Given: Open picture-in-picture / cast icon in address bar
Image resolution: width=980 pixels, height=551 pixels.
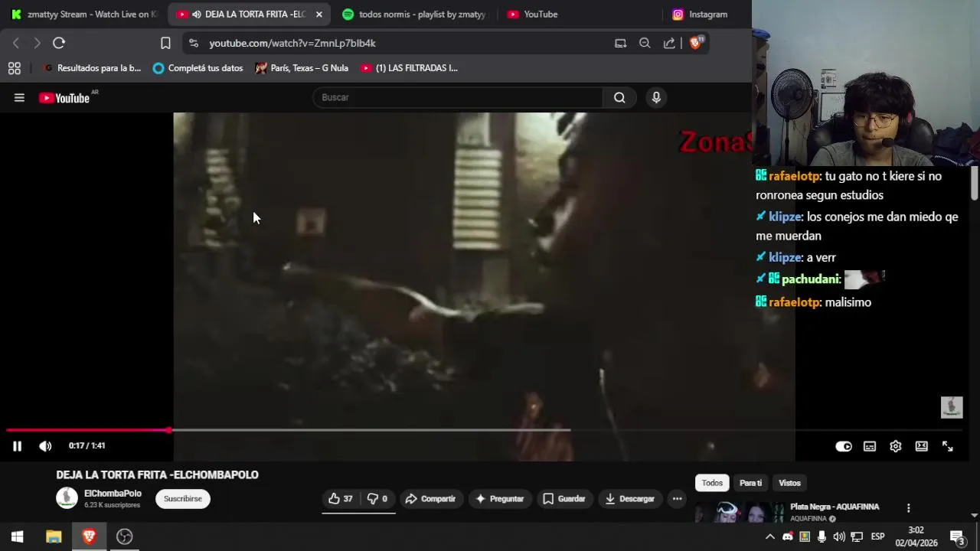Looking at the screenshot, I should (x=620, y=44).
